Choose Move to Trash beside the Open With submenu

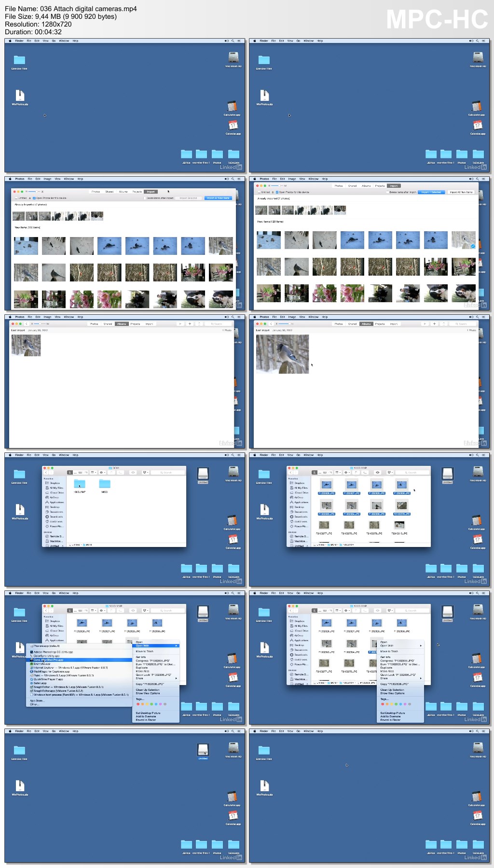[x=145, y=651]
